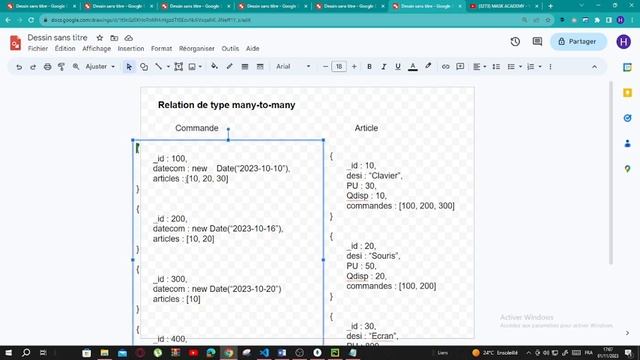Open Border dash options

tap(260, 67)
